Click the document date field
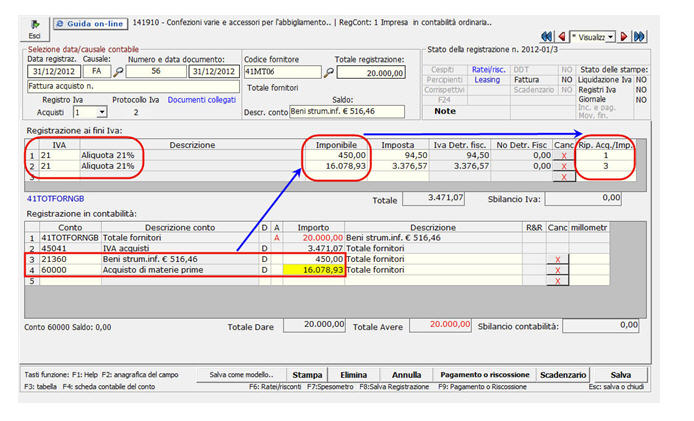The width and height of the screenshot is (694, 421). (x=214, y=71)
